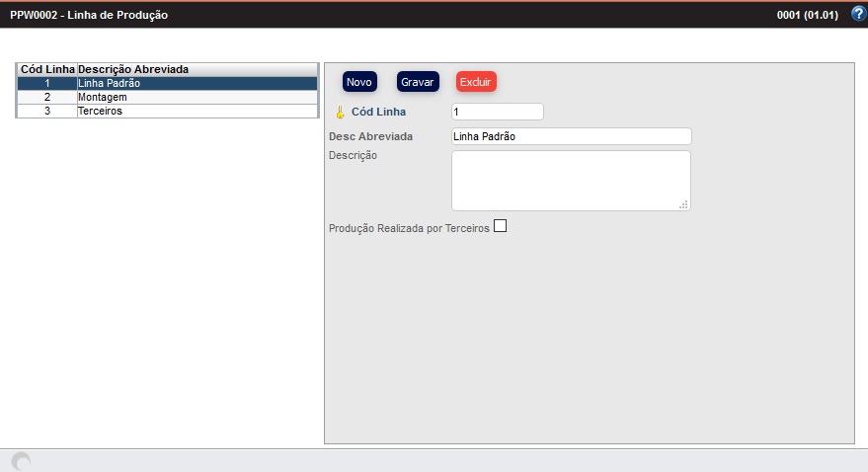
Task: Enable Produção Realizada por Terceiros checkbox
Action: (500, 226)
